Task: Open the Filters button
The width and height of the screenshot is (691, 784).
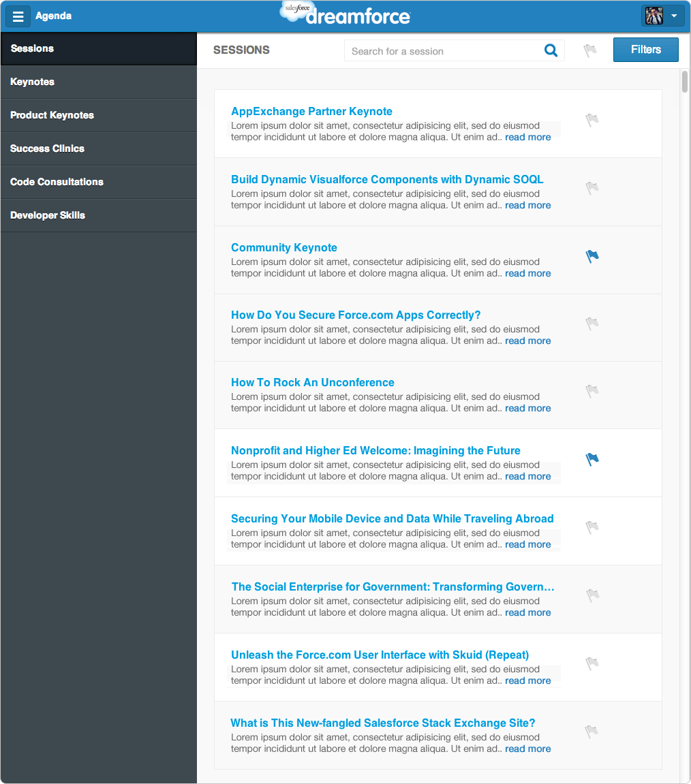Action: point(645,50)
